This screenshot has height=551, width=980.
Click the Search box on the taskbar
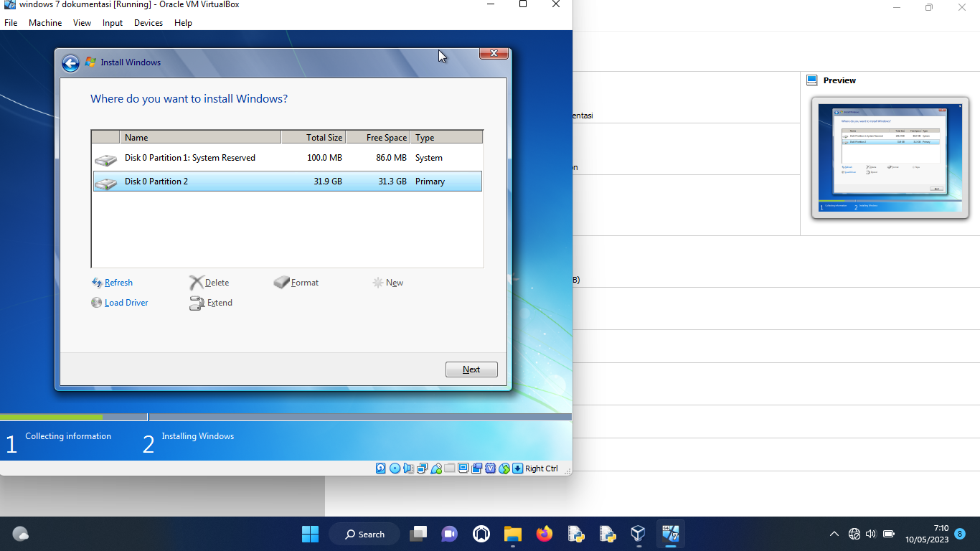364,534
